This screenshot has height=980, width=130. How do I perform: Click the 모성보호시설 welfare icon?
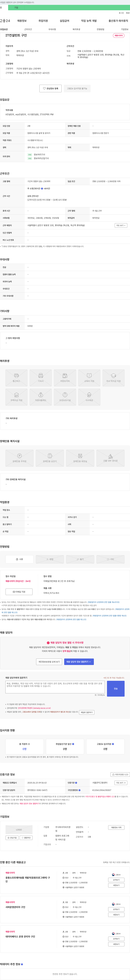[x=65, y=397]
